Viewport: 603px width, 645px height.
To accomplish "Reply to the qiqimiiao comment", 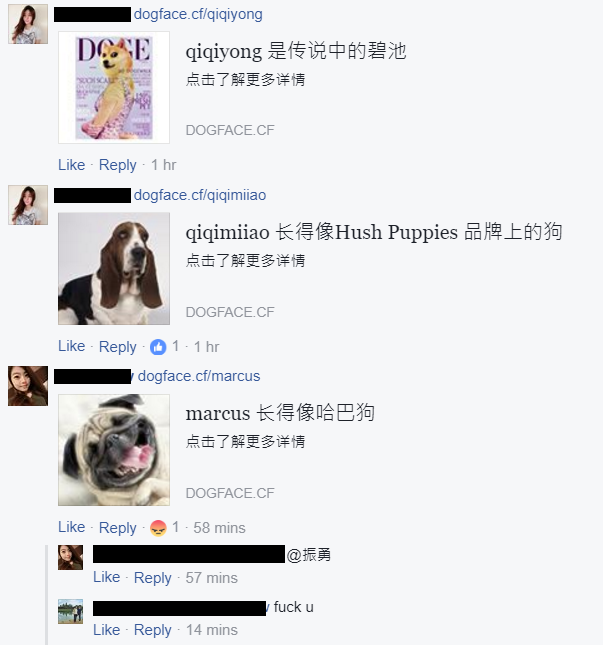I will pos(118,347).
